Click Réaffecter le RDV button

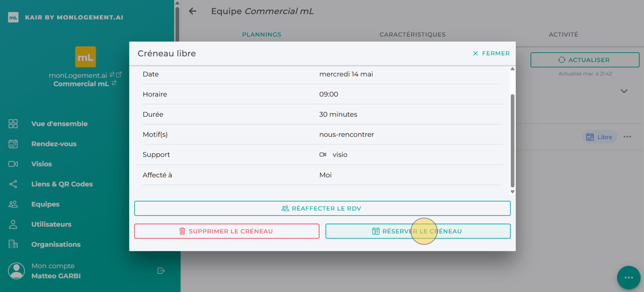[322, 208]
